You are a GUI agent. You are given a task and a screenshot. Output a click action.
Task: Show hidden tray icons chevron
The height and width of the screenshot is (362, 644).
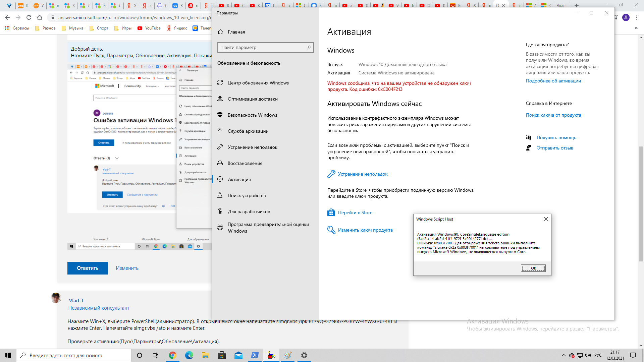[x=563, y=355]
